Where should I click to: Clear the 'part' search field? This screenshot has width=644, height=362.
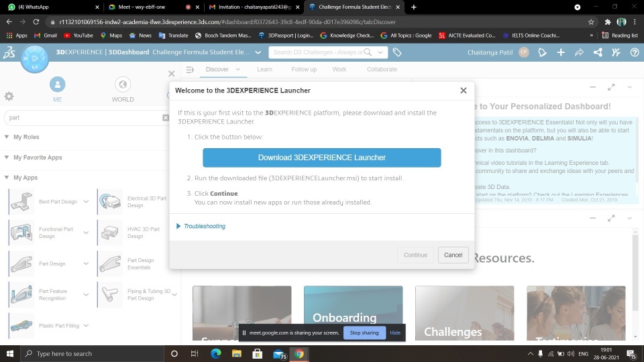point(166,118)
